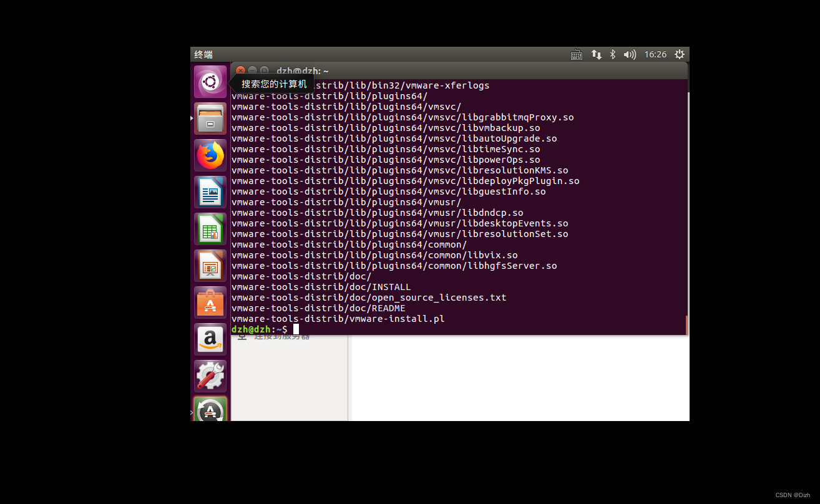Open the Files manager from the launcher
The width and height of the screenshot is (820, 504).
coord(210,119)
